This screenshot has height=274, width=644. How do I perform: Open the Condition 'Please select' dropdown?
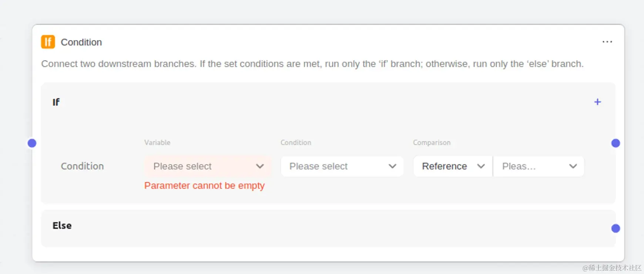342,166
